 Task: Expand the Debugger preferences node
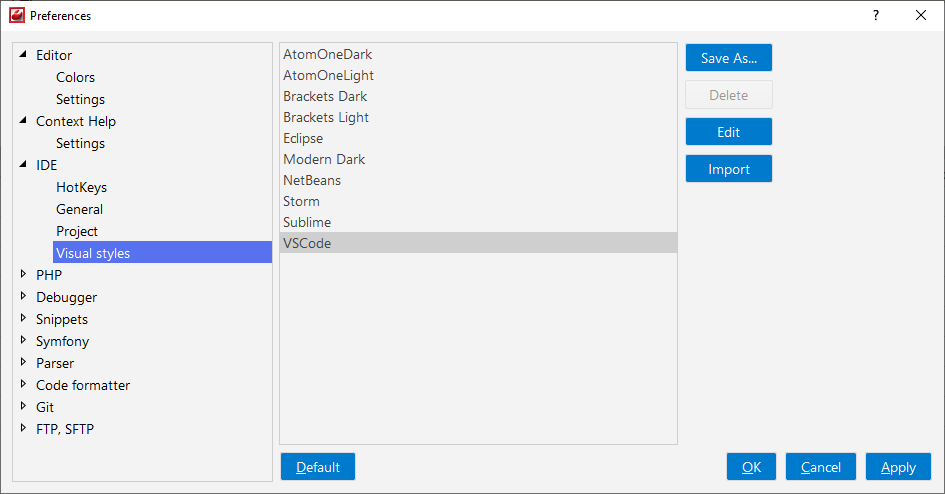pyautogui.click(x=23, y=296)
